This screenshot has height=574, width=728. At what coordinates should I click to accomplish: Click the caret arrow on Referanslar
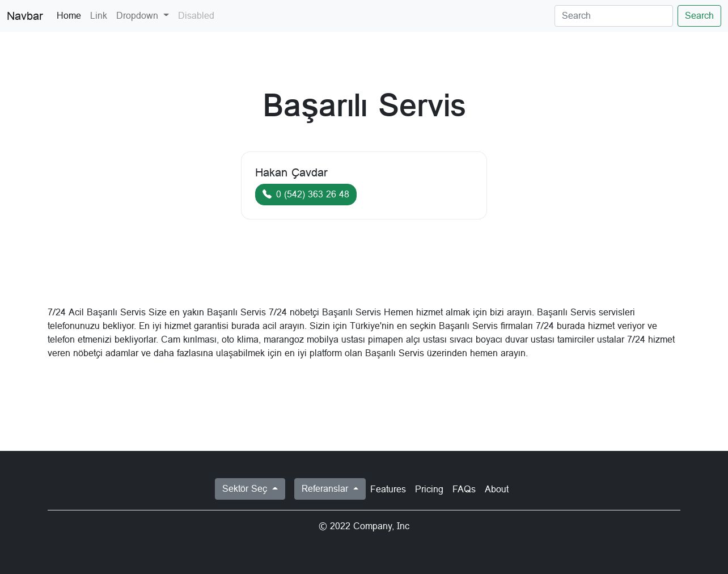356,489
